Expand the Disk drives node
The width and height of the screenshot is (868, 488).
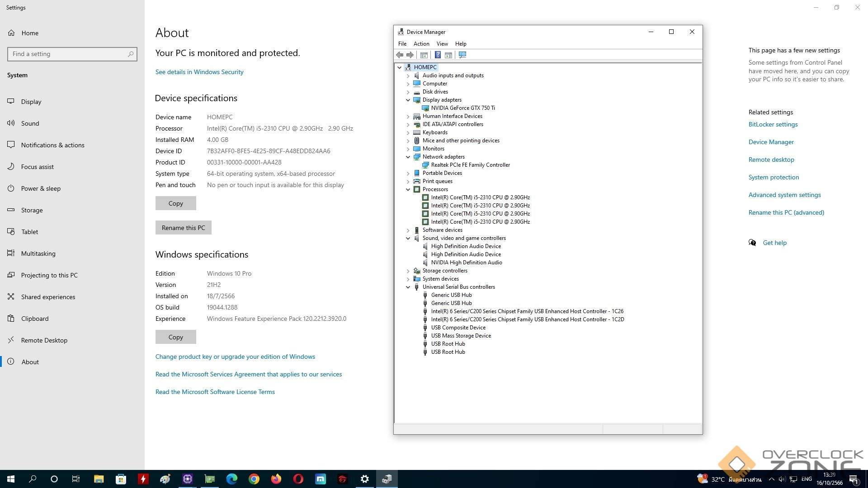[x=408, y=92]
